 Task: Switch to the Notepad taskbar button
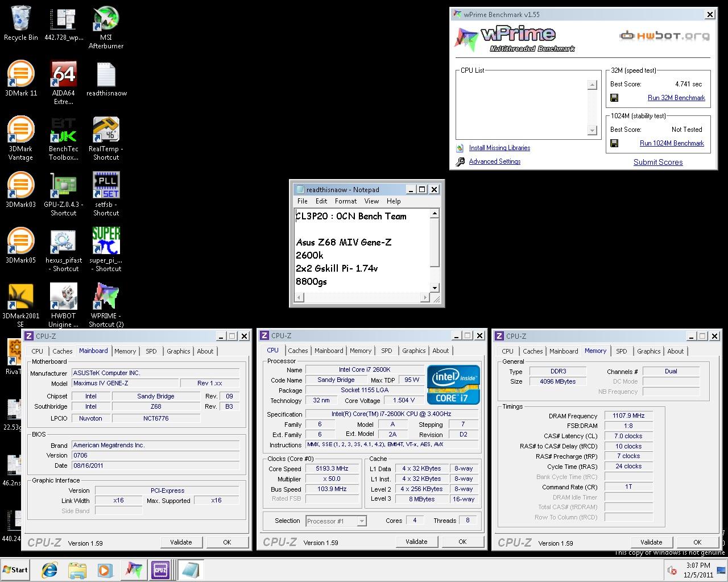click(x=189, y=569)
